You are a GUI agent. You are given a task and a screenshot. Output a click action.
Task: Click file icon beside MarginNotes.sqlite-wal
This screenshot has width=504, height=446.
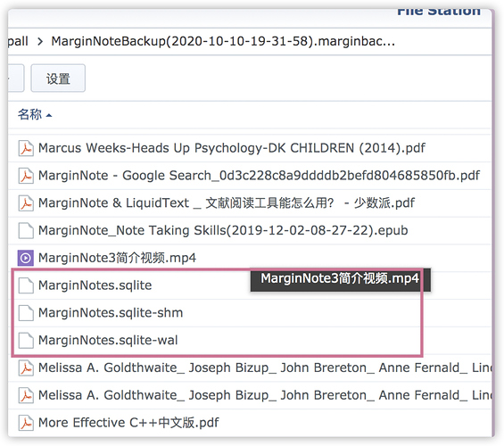click(26, 341)
